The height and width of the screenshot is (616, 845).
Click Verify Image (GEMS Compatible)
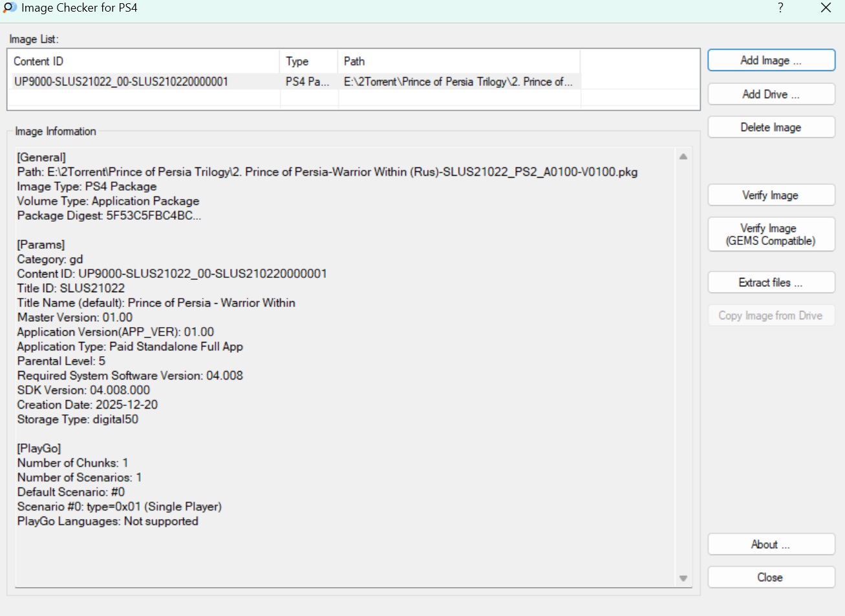771,235
